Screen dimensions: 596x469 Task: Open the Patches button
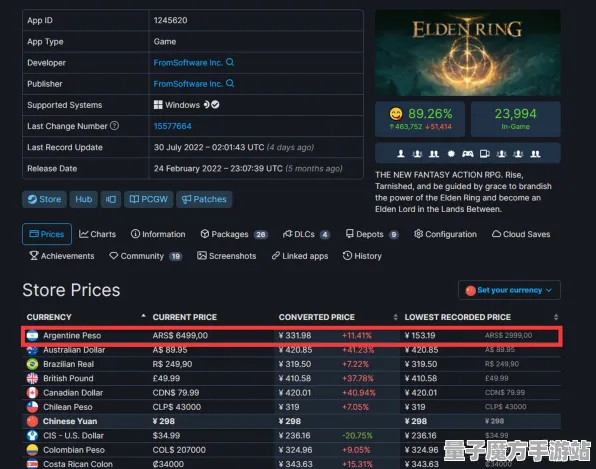pos(204,199)
